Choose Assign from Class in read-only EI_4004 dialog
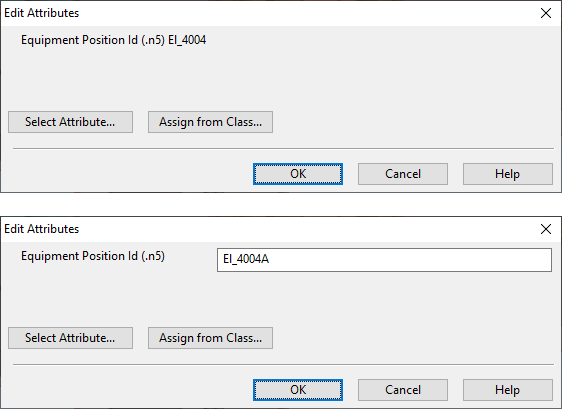This screenshot has width=562, height=409. [x=210, y=122]
